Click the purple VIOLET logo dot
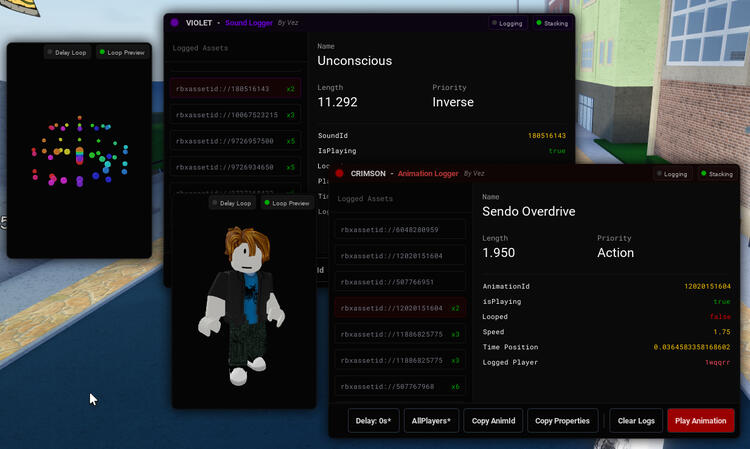 click(175, 22)
